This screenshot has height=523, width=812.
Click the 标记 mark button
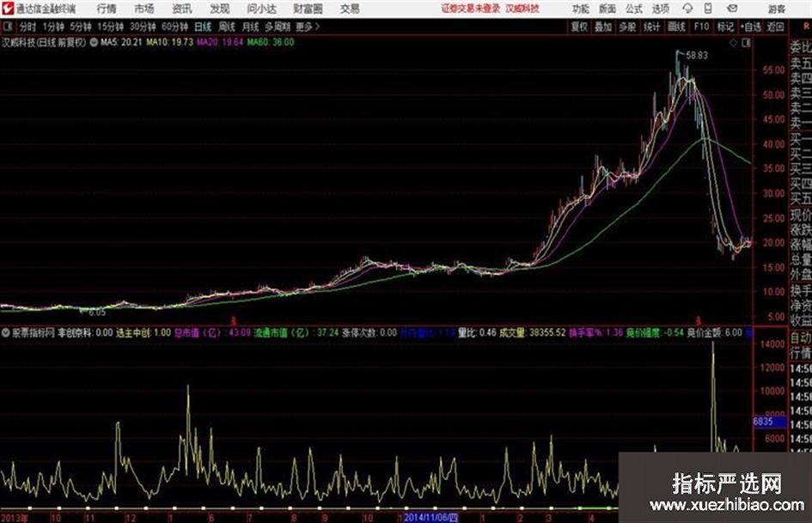pos(725,27)
